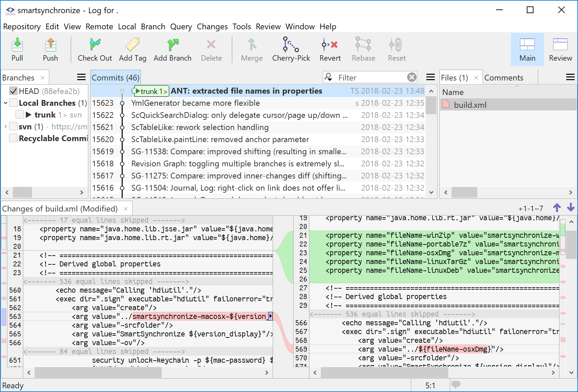Clear the commits Filter field
This screenshot has width=578, height=392.
pos(412,77)
